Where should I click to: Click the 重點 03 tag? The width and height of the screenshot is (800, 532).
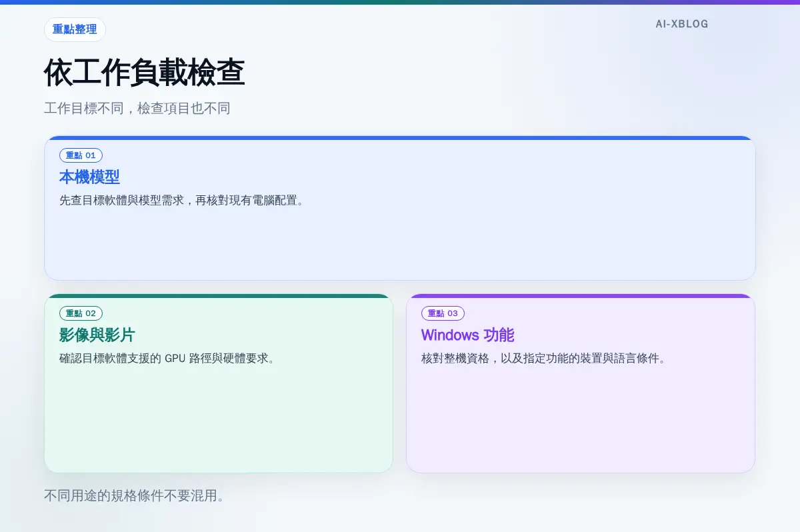point(443,313)
